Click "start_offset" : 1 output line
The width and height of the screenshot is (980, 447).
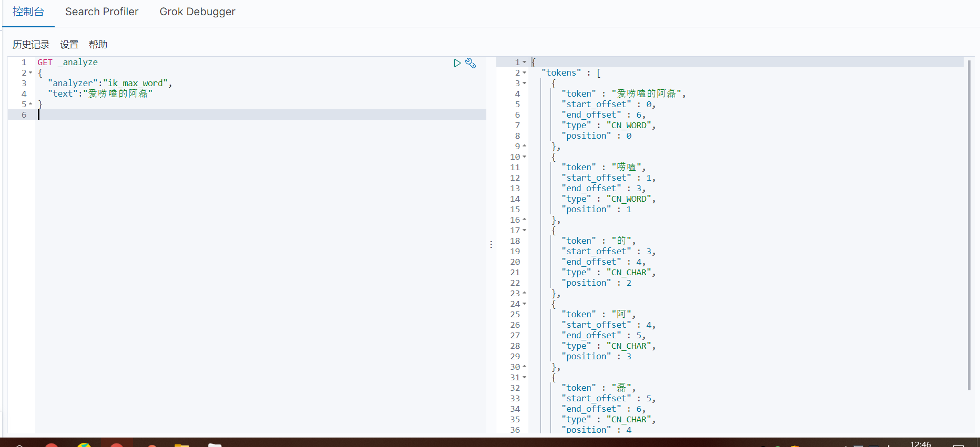point(608,178)
